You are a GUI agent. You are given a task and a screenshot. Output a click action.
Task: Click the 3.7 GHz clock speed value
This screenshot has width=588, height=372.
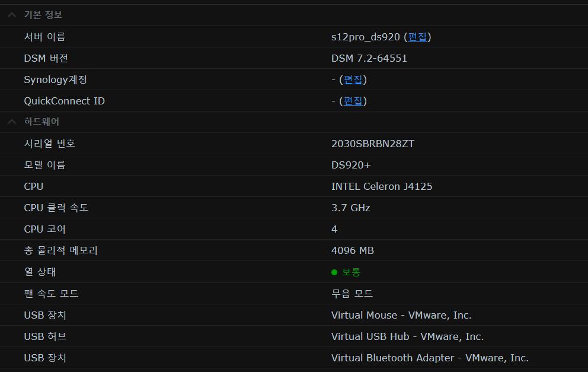click(350, 208)
